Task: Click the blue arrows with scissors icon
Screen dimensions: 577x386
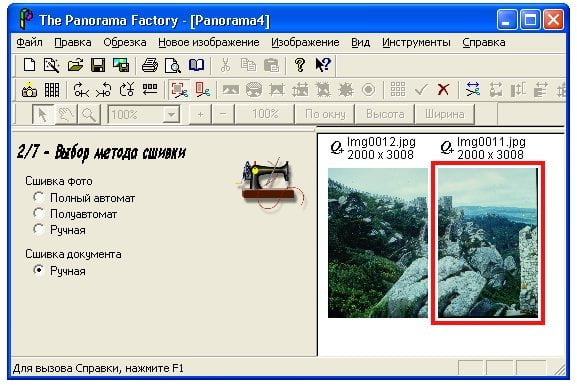Action: 472,89
